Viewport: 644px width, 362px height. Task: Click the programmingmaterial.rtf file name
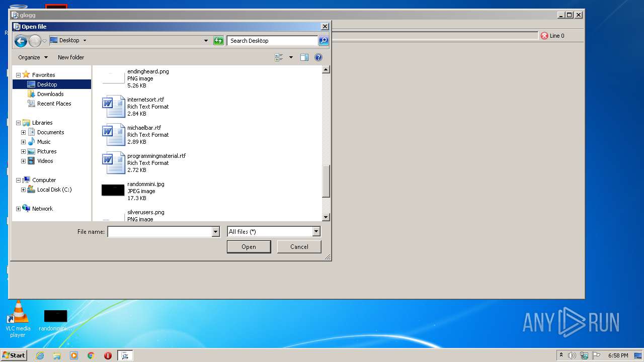tap(156, 156)
